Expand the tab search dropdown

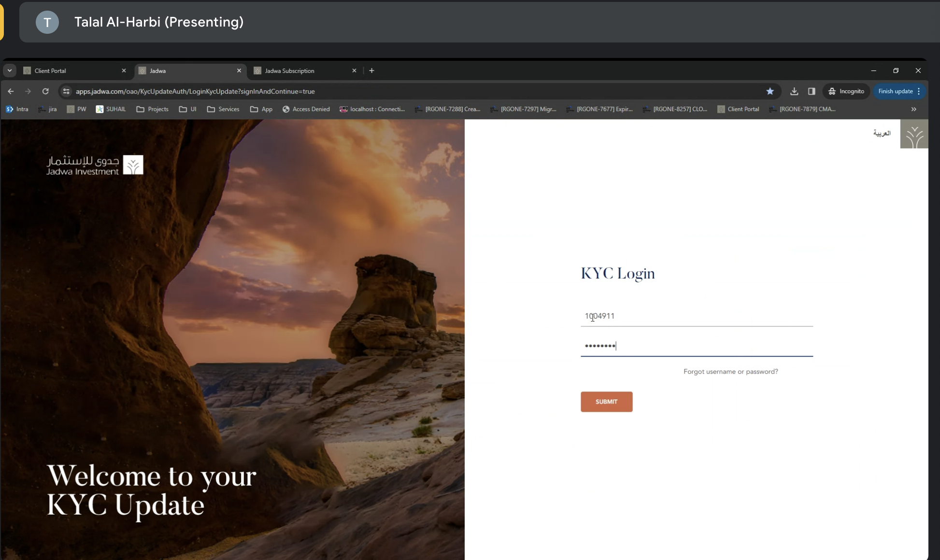pyautogui.click(x=9, y=70)
